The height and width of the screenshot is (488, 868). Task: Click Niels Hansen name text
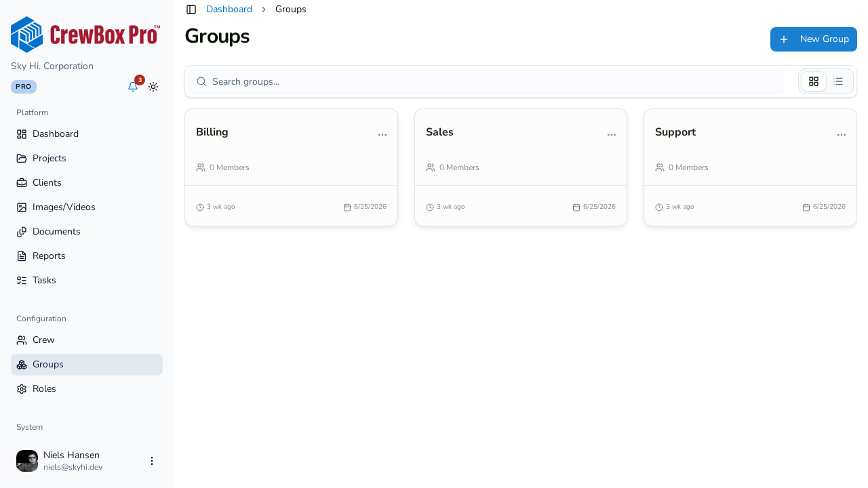tap(71, 455)
